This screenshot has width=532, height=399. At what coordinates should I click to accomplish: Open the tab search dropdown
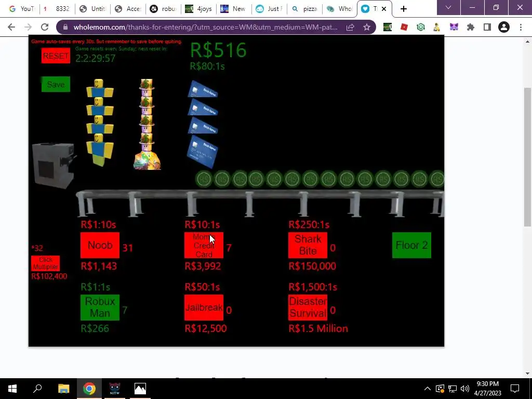tap(448, 7)
